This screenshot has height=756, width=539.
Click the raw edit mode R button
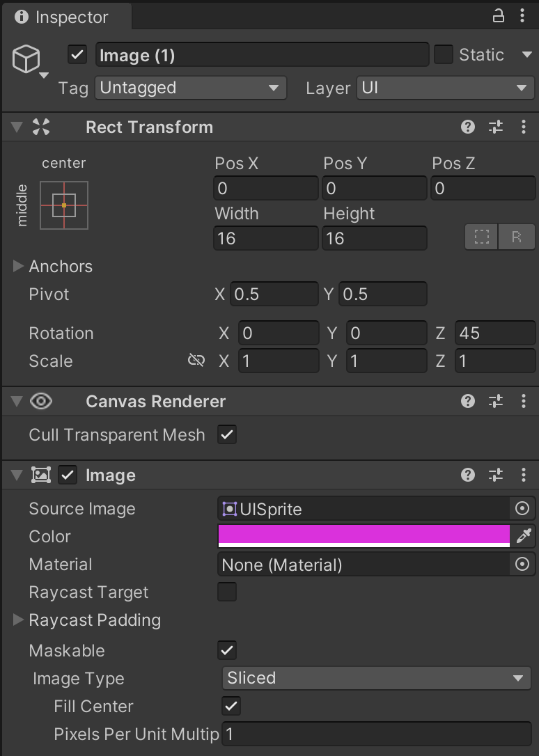tap(517, 237)
